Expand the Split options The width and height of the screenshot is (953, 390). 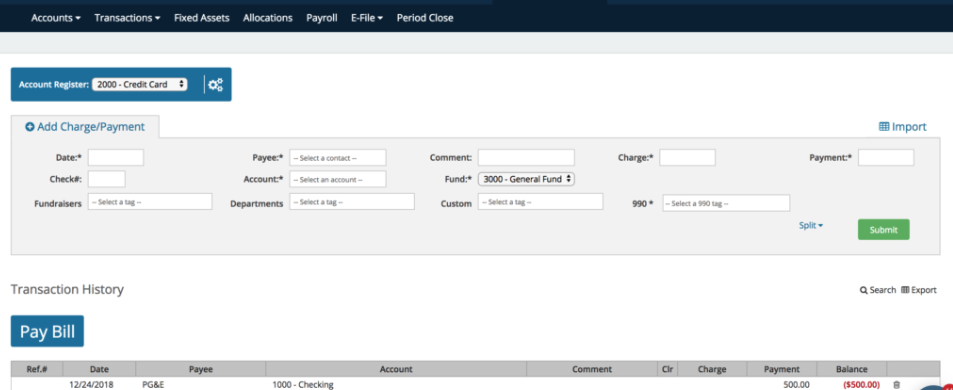[811, 225]
